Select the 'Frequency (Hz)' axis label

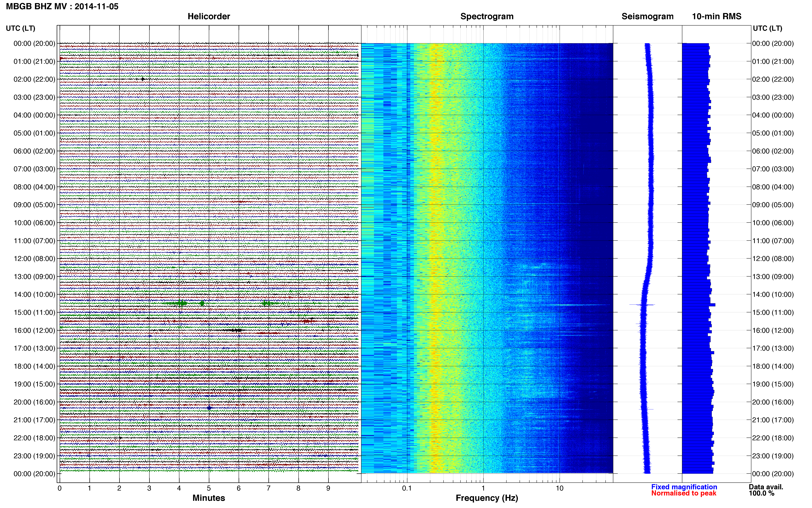(487, 498)
